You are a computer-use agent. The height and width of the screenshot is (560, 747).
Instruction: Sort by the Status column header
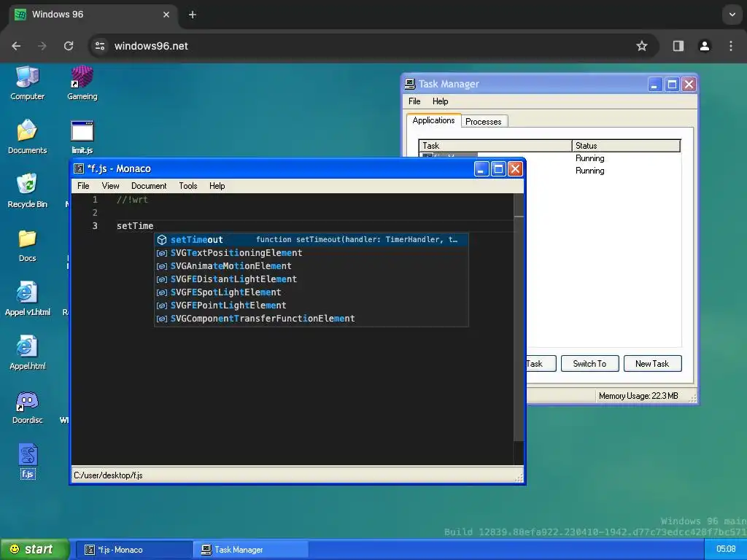626,146
